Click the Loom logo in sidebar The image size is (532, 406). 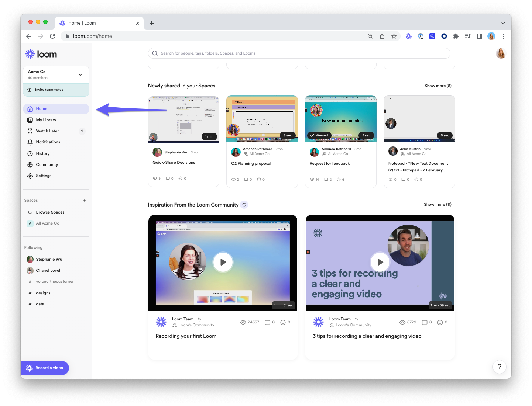pyautogui.click(x=41, y=54)
